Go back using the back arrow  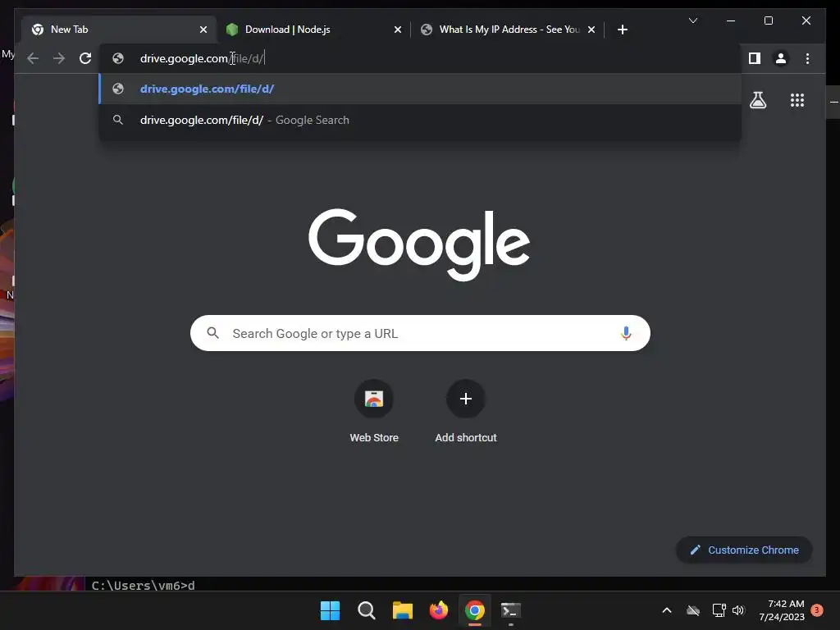click(33, 58)
